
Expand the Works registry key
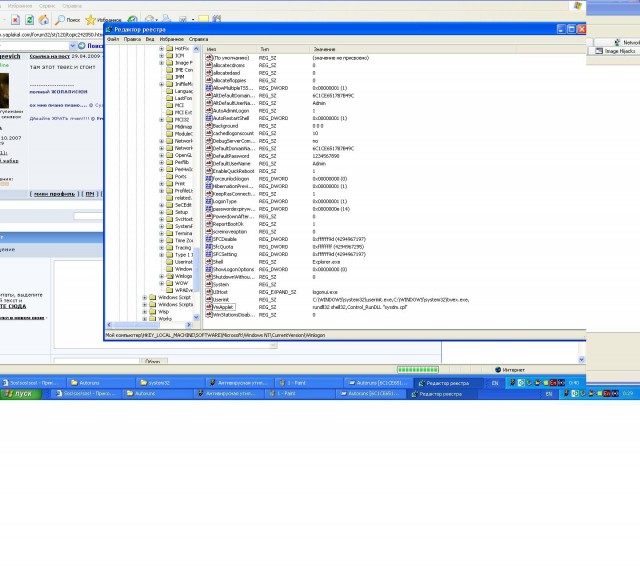click(x=144, y=318)
